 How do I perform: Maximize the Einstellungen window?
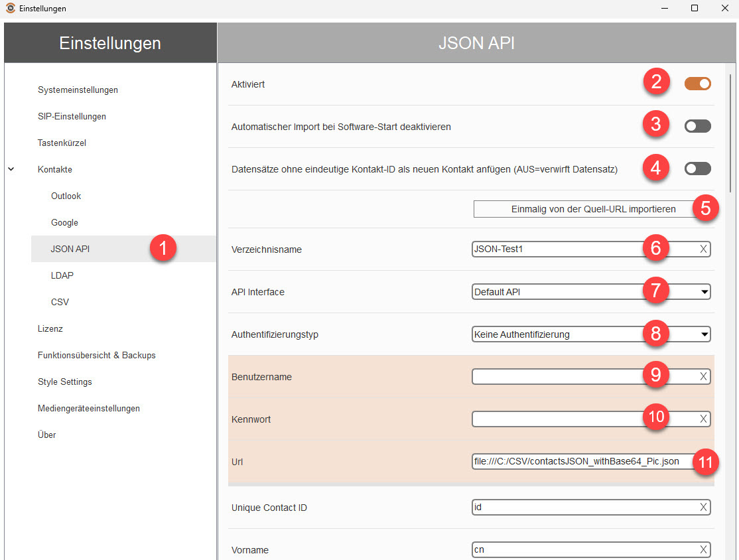(695, 8)
